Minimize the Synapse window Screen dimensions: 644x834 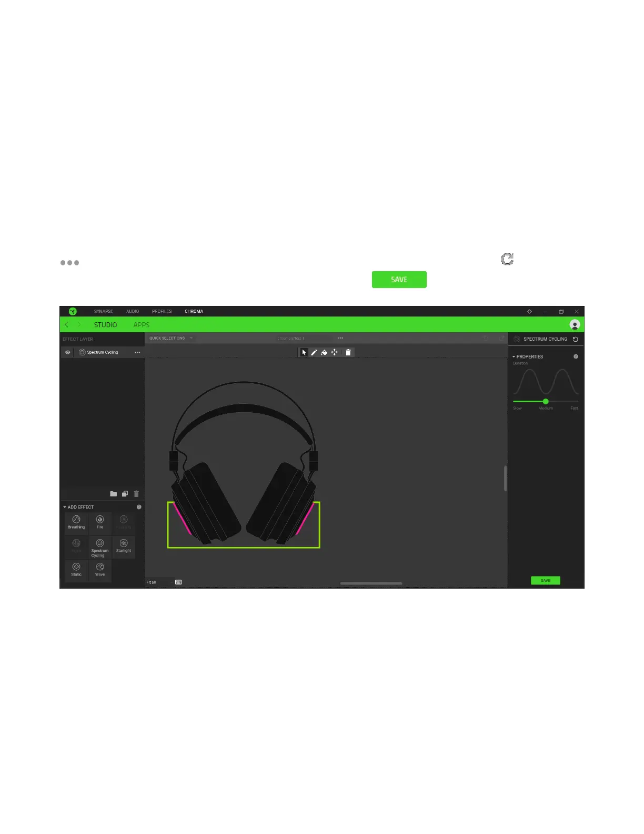[546, 312]
